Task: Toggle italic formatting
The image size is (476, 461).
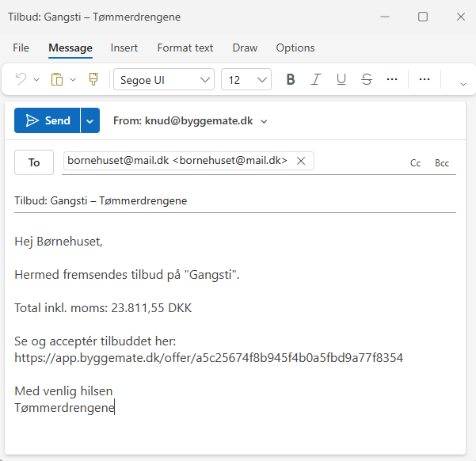Action: (x=316, y=79)
